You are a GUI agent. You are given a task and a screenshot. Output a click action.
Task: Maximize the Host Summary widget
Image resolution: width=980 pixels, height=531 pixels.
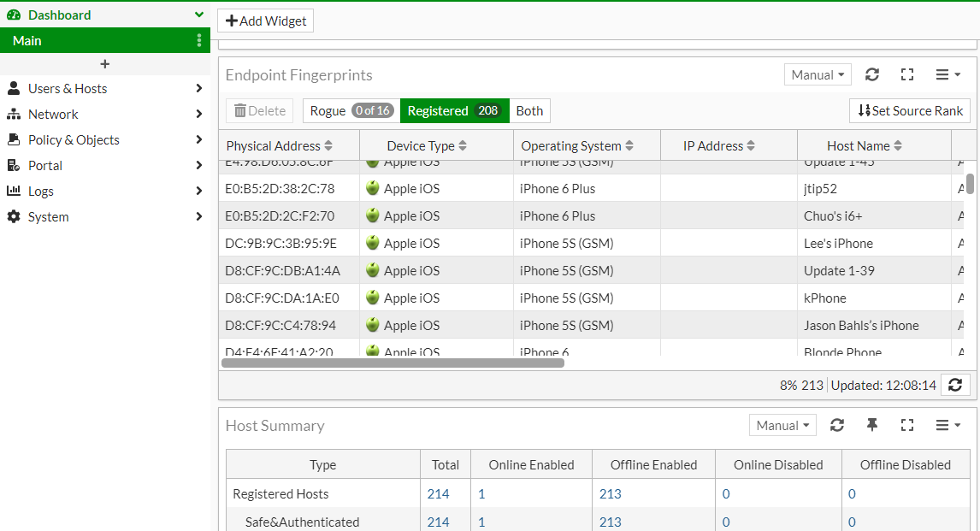click(x=907, y=425)
